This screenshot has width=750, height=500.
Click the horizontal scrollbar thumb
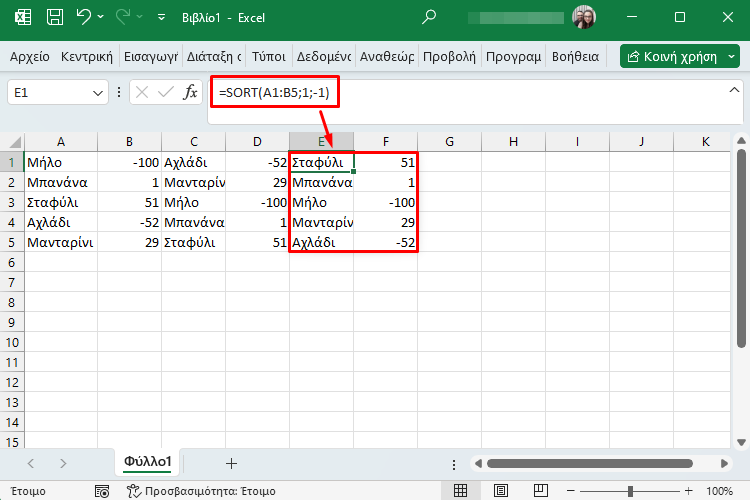[590, 463]
